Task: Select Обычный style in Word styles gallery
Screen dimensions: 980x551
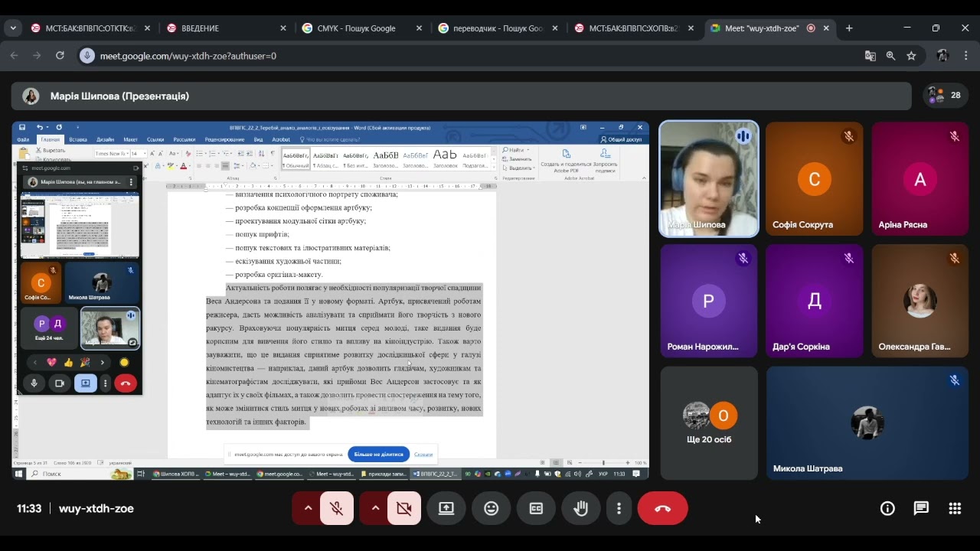Action: click(296, 159)
